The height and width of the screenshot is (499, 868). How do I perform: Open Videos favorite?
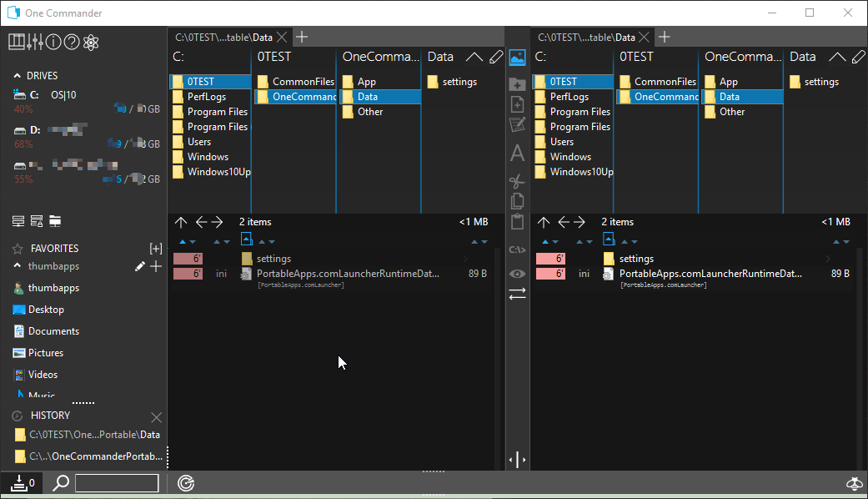(x=35, y=375)
